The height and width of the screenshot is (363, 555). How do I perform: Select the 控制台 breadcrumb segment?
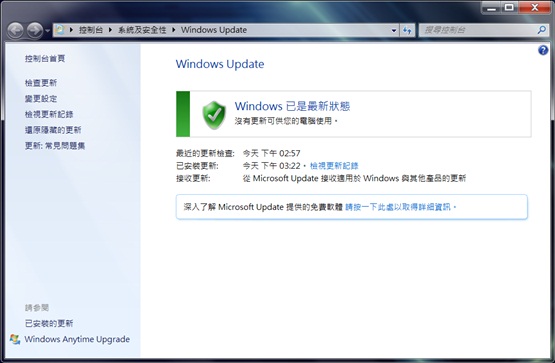coord(91,30)
